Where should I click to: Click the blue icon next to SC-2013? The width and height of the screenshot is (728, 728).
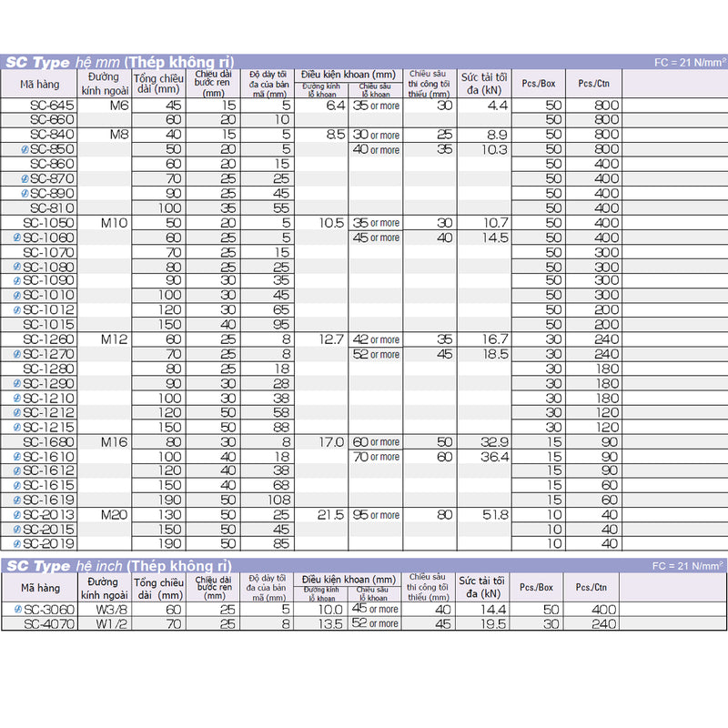tap(17, 515)
